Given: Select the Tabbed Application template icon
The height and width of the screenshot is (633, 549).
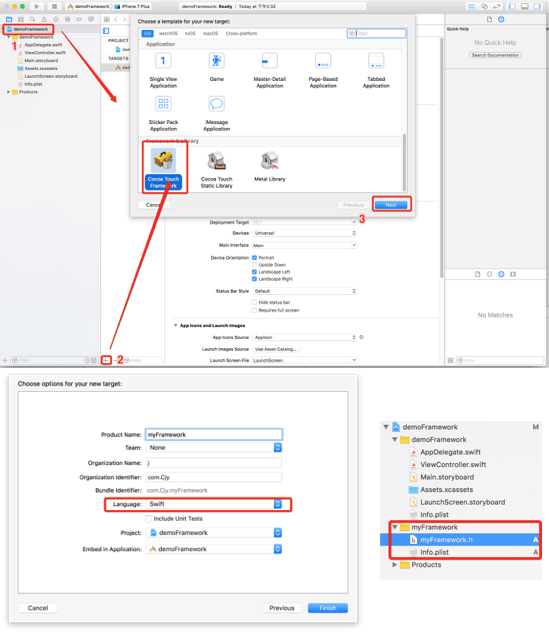Looking at the screenshot, I should click(x=376, y=61).
